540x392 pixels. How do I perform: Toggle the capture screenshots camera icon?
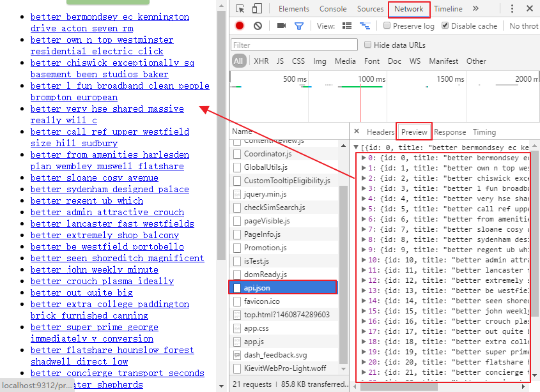tap(281, 26)
